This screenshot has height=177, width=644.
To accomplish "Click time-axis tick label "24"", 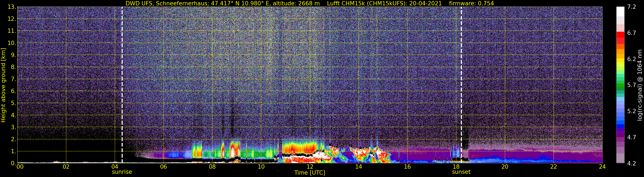I will 602,167.
